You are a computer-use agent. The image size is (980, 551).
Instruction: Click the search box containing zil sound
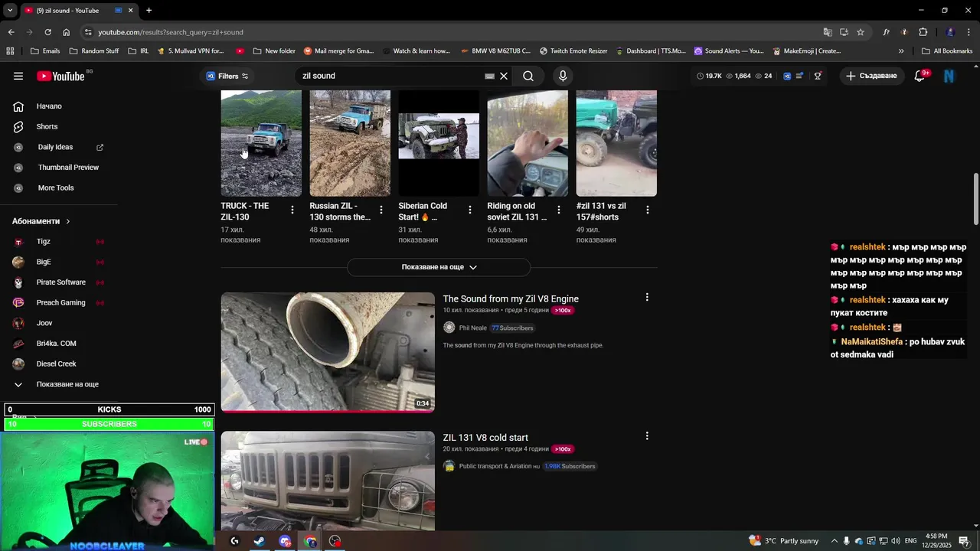coord(390,76)
